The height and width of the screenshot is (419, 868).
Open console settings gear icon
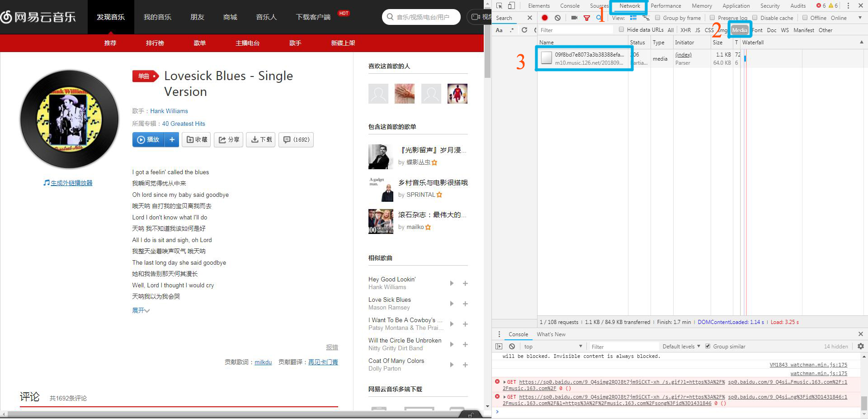click(861, 346)
